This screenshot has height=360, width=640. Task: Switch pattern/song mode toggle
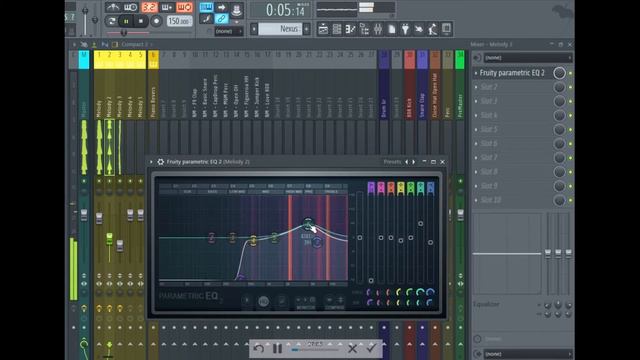(x=111, y=21)
